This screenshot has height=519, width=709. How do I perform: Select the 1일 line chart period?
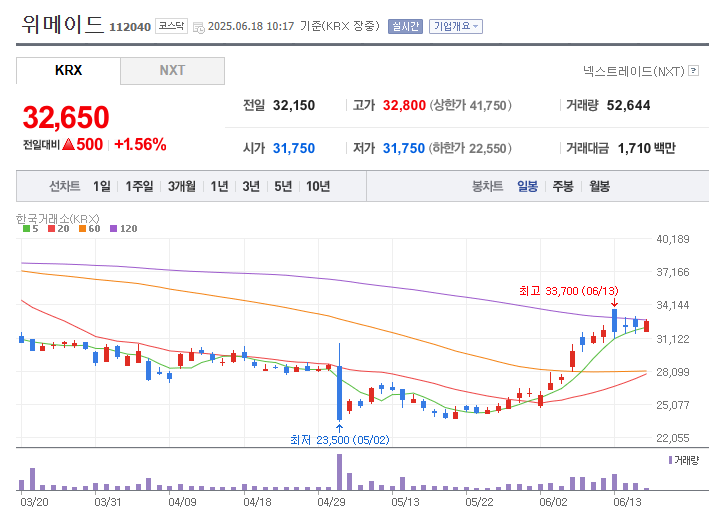point(102,186)
